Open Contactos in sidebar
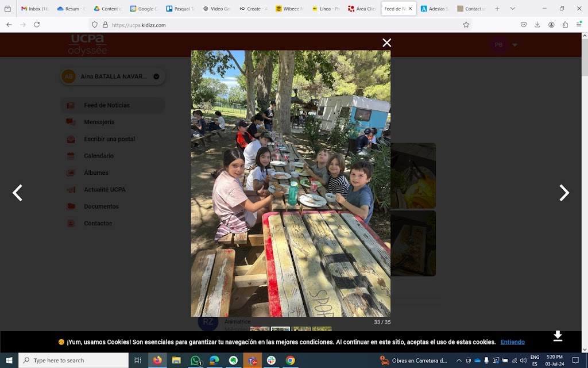This screenshot has height=368, width=588. click(x=98, y=224)
